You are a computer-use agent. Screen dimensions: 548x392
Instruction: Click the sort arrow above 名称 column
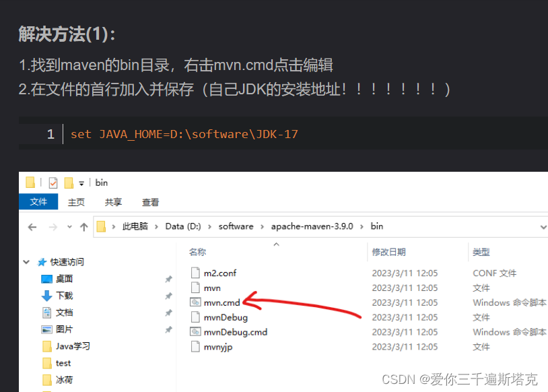tap(276, 245)
